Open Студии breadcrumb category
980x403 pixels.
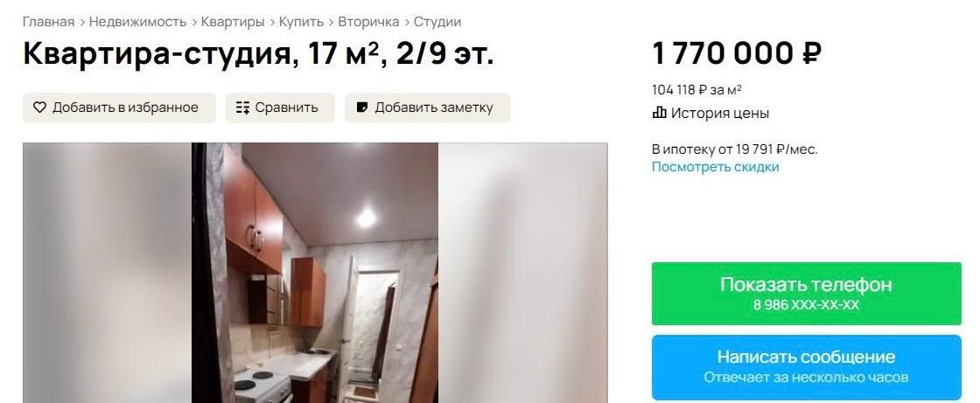(x=437, y=22)
